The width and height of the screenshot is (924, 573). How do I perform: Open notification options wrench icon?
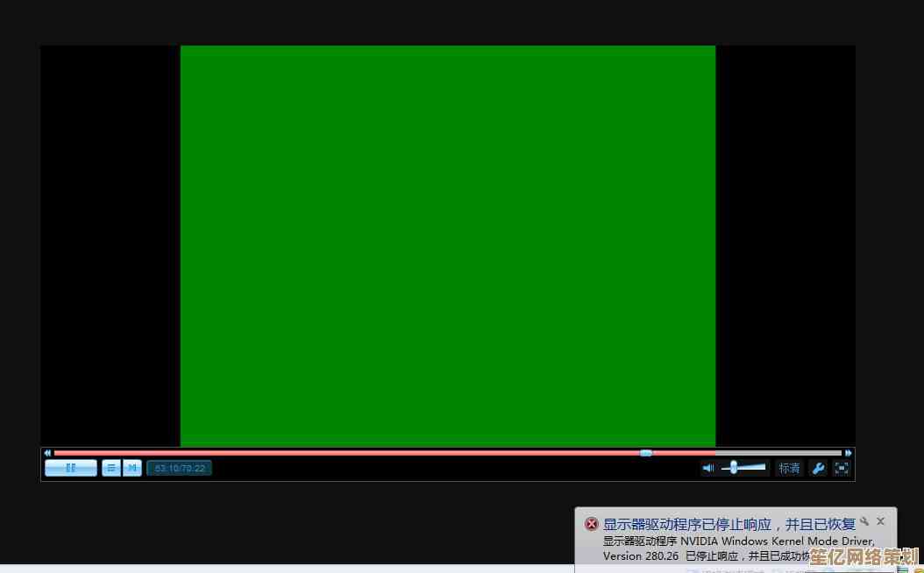pyautogui.click(x=865, y=521)
